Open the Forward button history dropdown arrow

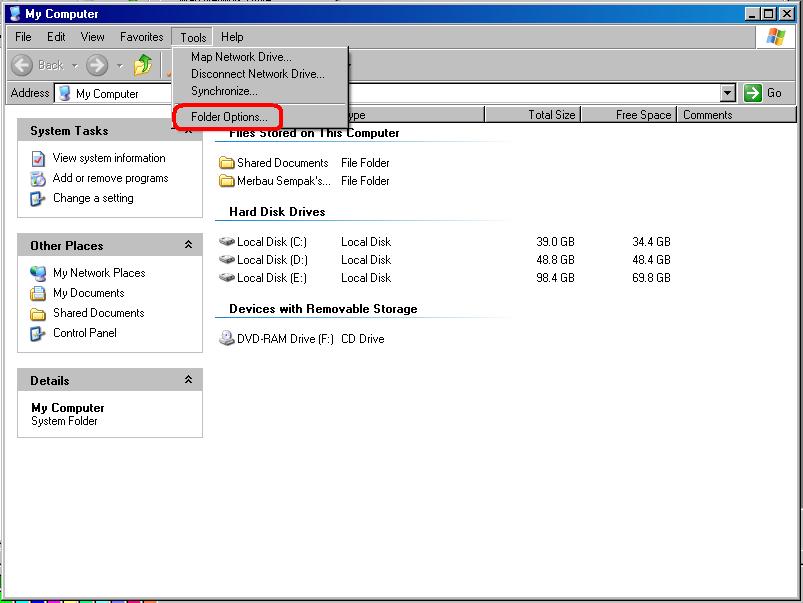120,66
